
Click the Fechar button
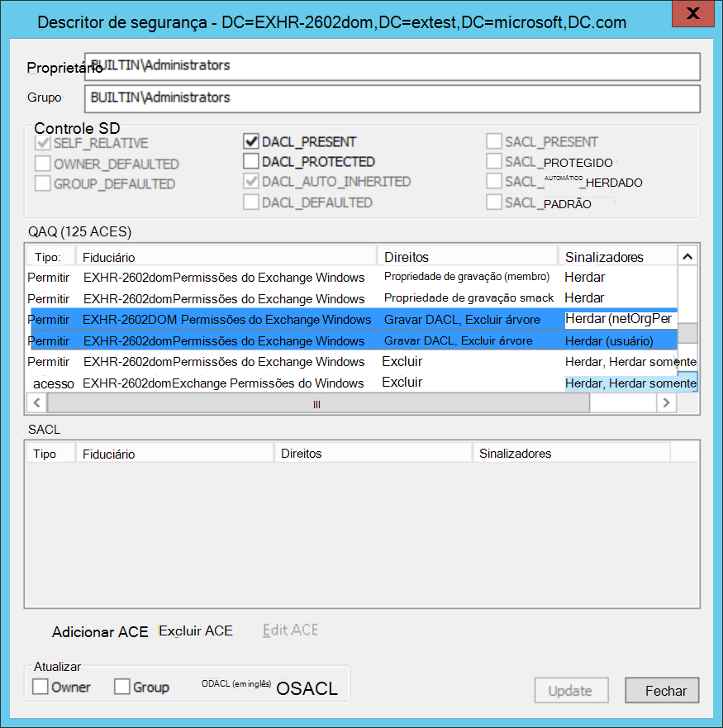pos(662,690)
